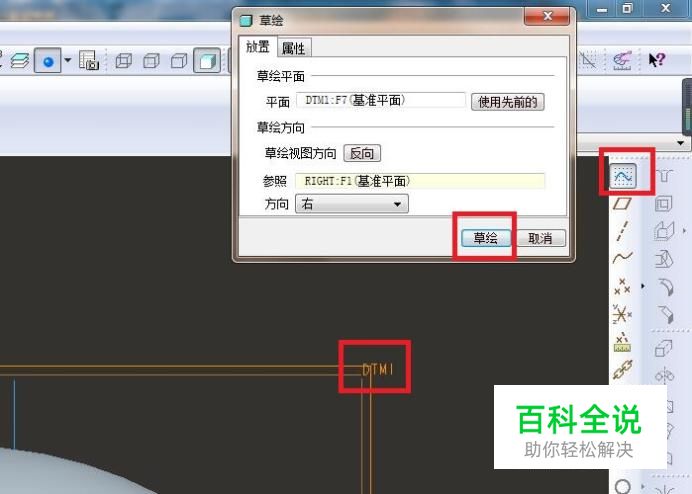Click the 取消 button in the dialog

tap(540, 238)
